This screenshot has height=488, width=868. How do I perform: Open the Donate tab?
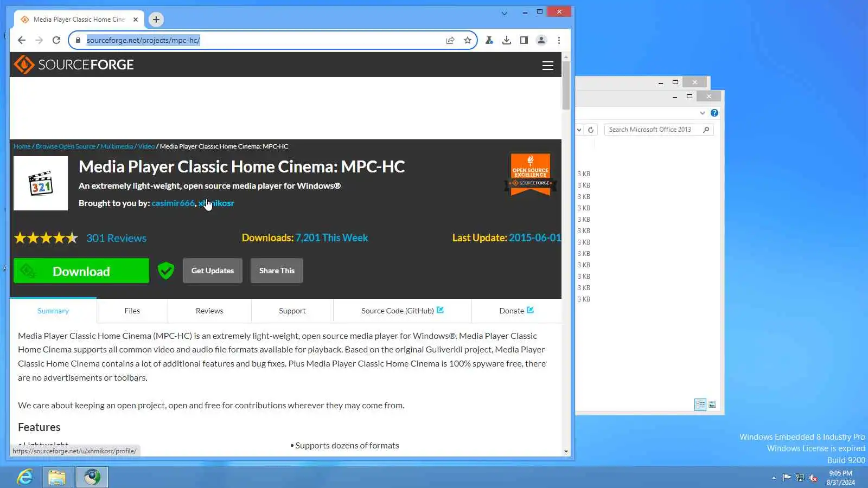(516, 311)
